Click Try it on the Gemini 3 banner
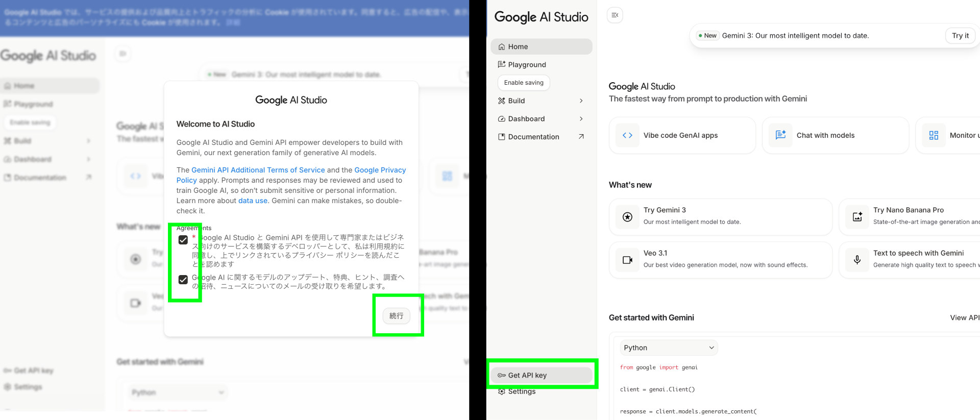Screen dimensions: 980x420 (960, 36)
